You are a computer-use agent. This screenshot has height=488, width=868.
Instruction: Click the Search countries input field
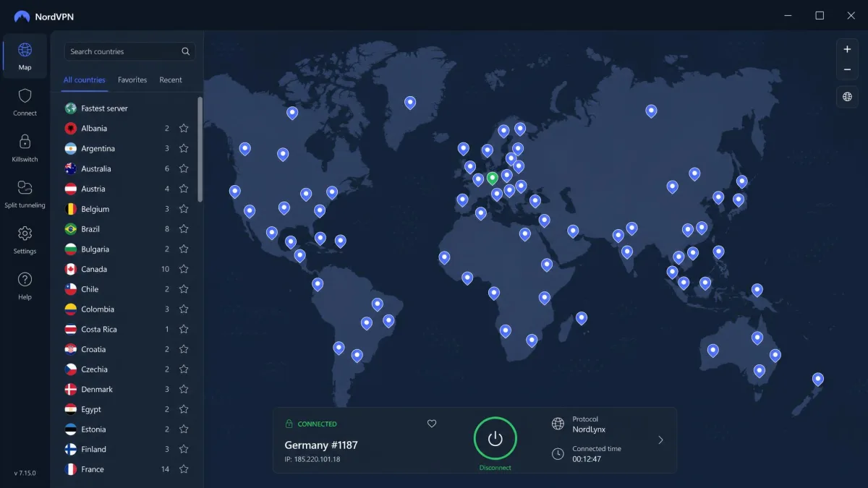click(x=129, y=51)
